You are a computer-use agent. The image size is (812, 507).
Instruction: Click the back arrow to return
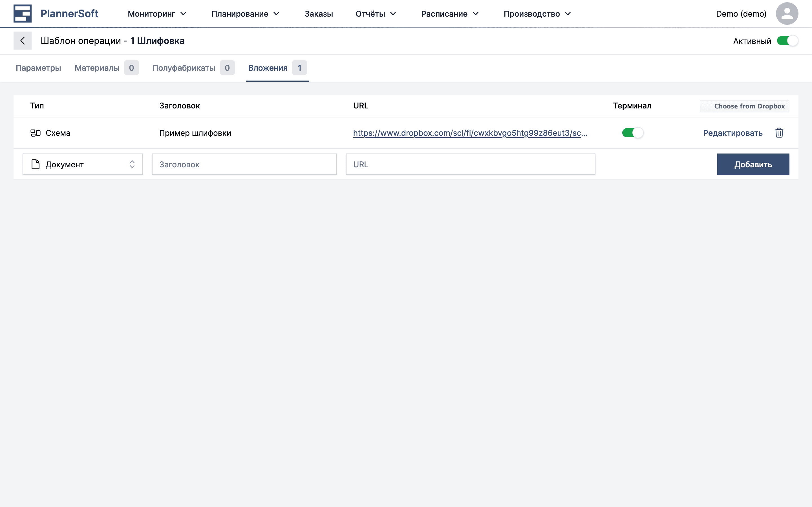23,41
